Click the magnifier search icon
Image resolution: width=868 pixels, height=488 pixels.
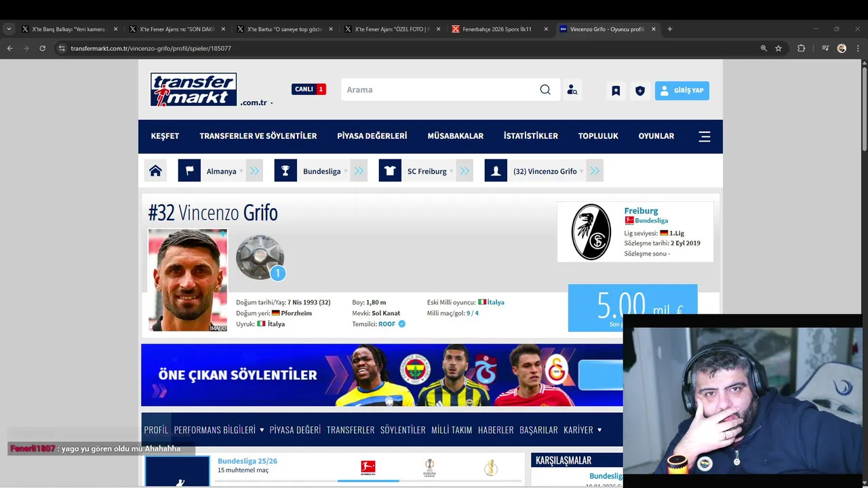click(545, 89)
